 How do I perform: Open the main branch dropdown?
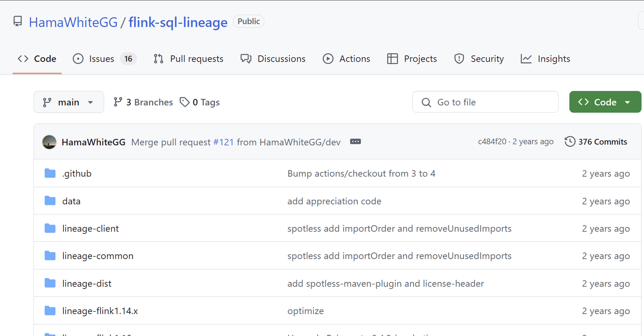point(69,102)
